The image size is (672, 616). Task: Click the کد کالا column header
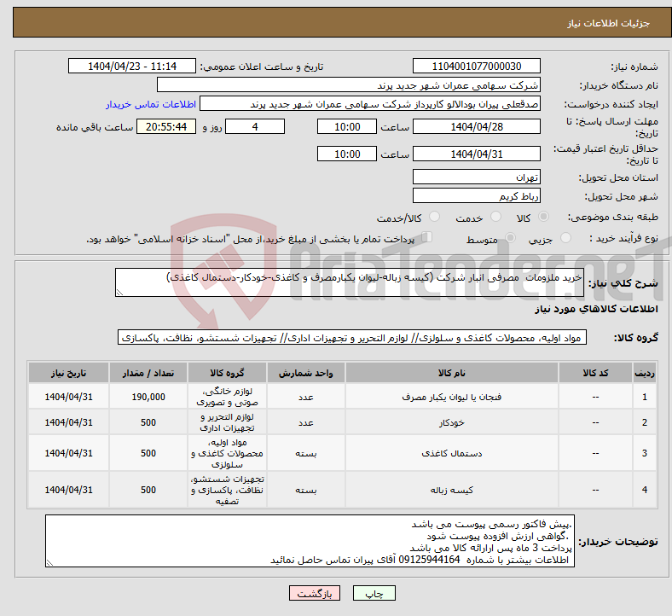[595, 373]
